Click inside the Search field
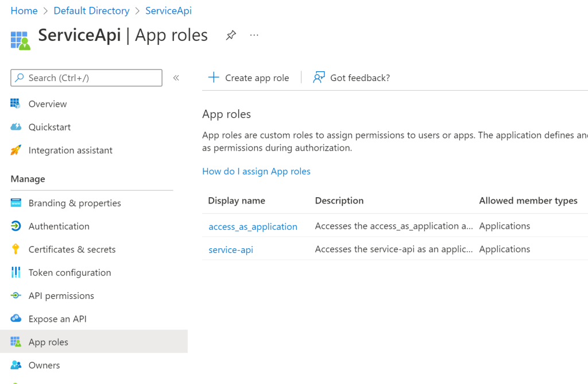Image resolution: width=588 pixels, height=384 pixels. [86, 78]
